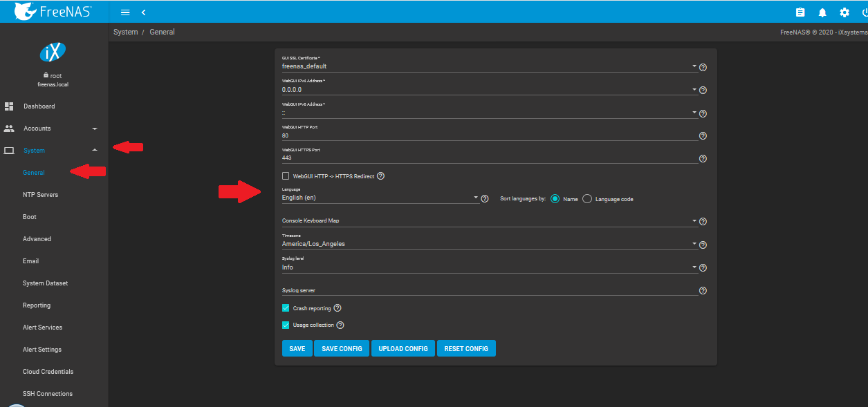Enable WebGUI HTTP to HTTPS Redirect checkbox
Screen dimensions: 868x407
pos(286,176)
